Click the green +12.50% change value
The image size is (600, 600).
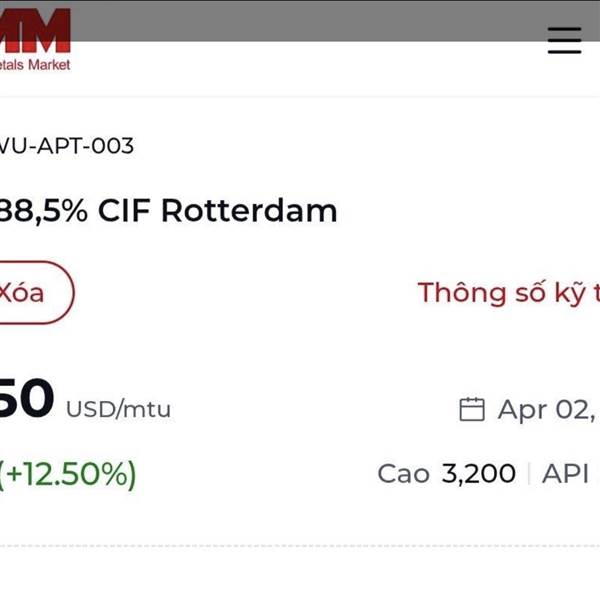click(68, 473)
